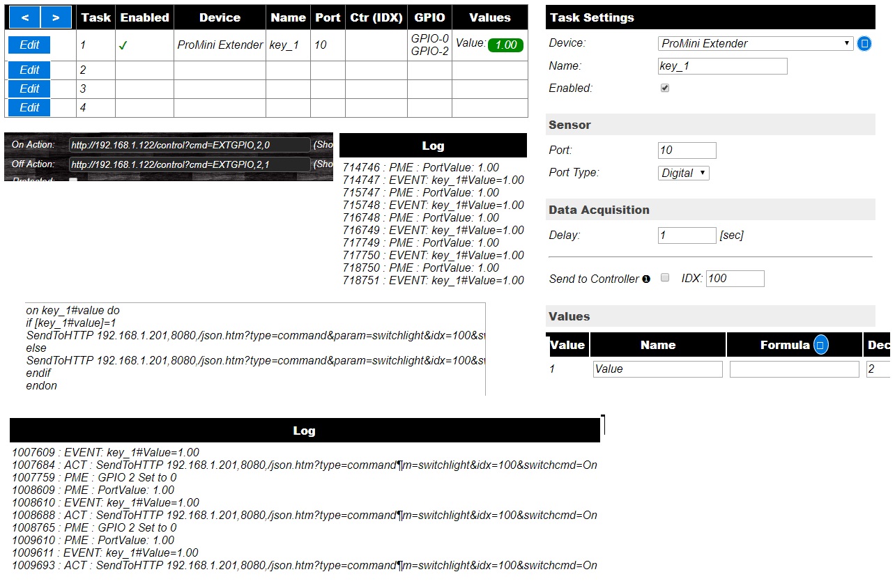
Task: Click the 'endon' line in rules
Action: (x=41, y=385)
